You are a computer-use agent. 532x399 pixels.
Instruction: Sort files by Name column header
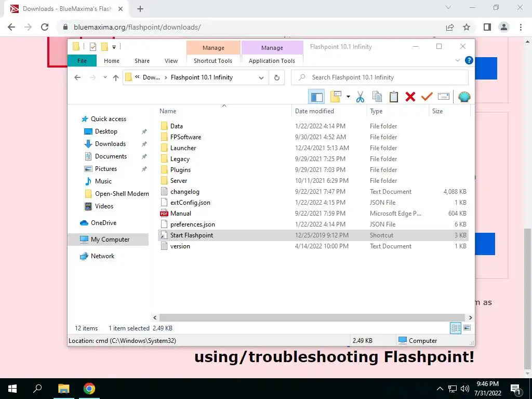(x=224, y=111)
